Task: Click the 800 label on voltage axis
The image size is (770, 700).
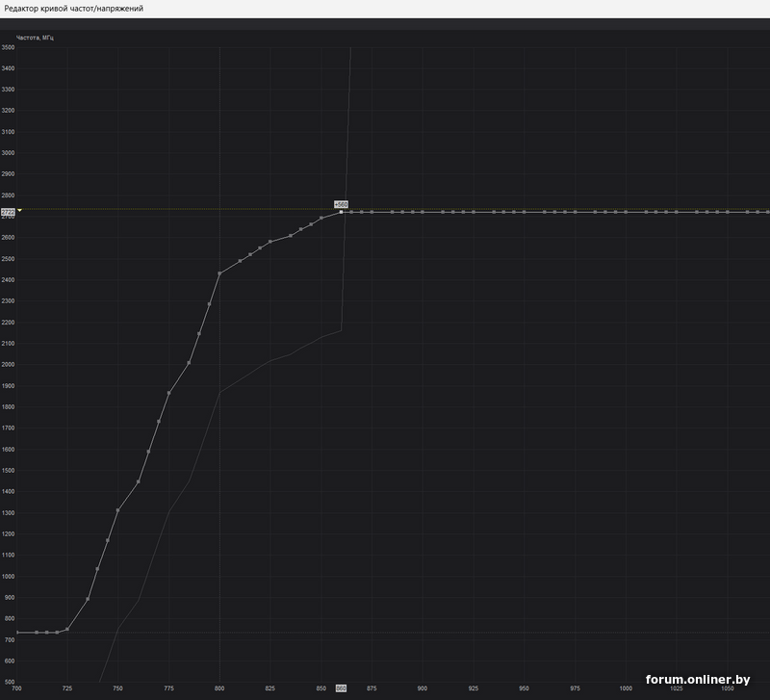Action: (219, 688)
